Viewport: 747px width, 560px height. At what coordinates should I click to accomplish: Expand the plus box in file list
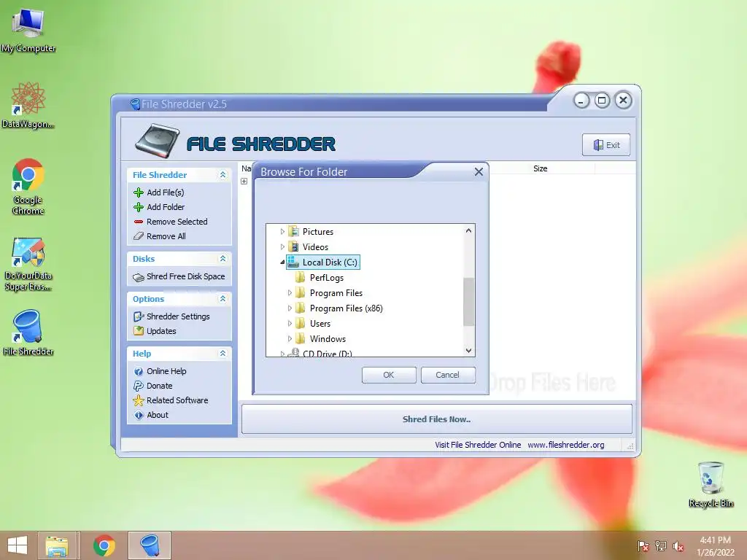pos(244,182)
